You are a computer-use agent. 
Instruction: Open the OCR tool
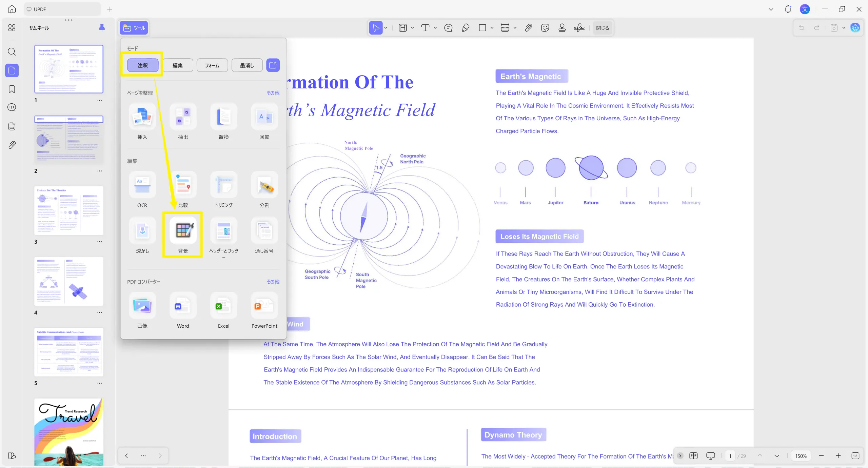click(x=142, y=185)
